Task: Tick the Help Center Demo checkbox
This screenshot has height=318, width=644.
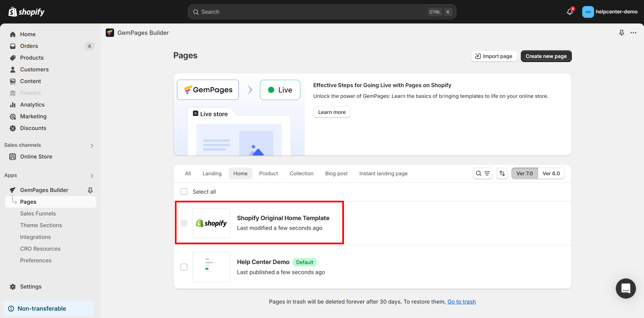Action: [x=184, y=267]
